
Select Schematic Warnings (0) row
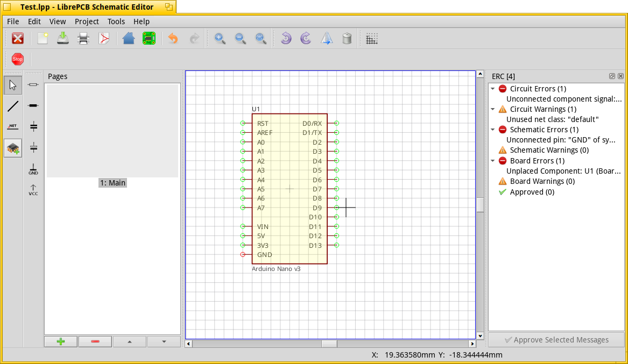(x=549, y=151)
